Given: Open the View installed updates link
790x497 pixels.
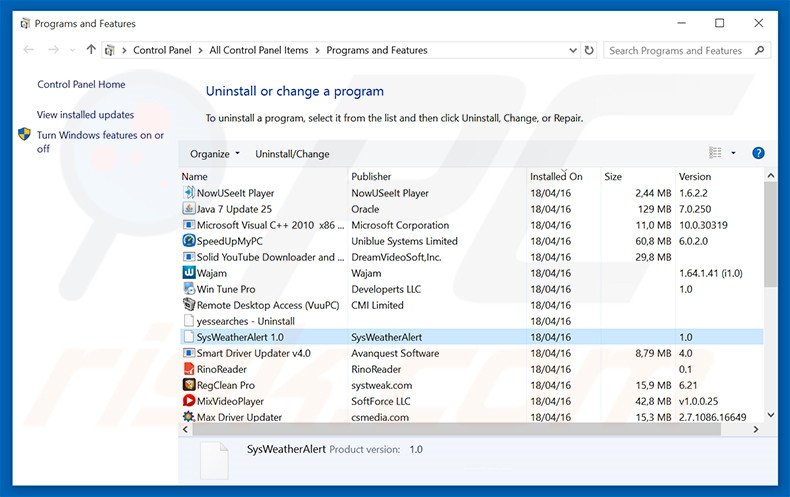Looking at the screenshot, I should 85,114.
